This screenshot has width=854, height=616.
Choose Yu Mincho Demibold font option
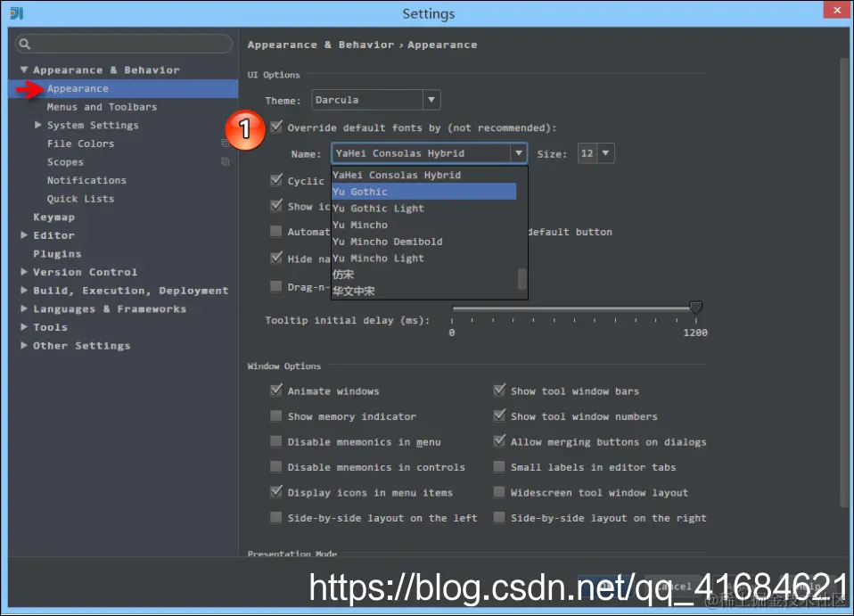(x=423, y=242)
